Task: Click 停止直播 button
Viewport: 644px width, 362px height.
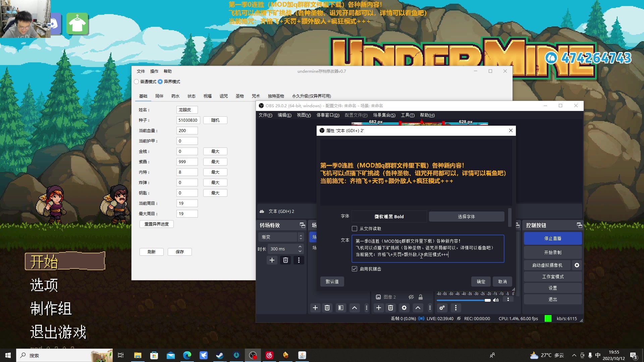Action: click(x=553, y=238)
